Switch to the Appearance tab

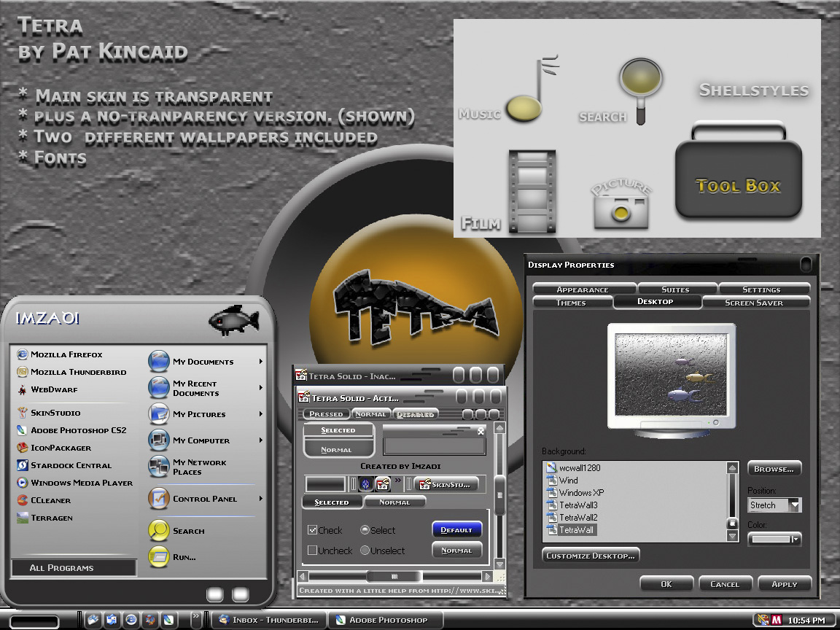pos(584,289)
